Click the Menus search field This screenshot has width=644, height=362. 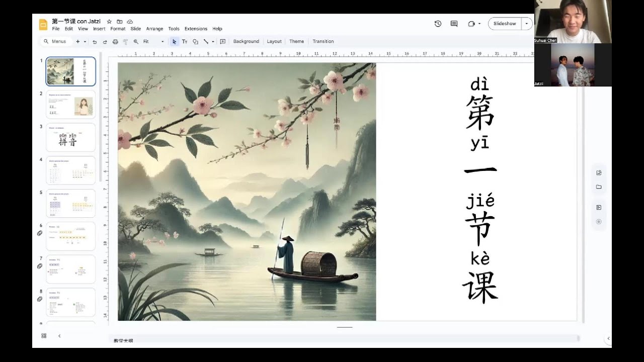[x=57, y=42]
